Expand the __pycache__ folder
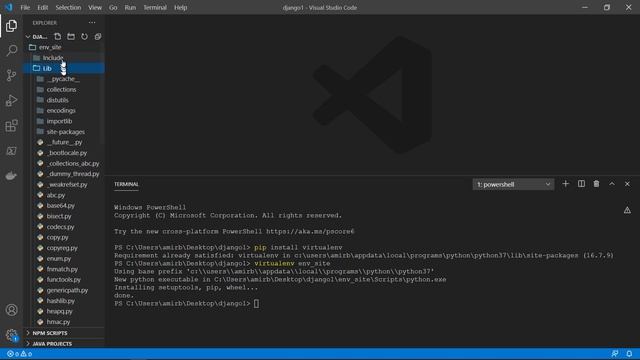The width and height of the screenshot is (640, 360). [x=64, y=79]
